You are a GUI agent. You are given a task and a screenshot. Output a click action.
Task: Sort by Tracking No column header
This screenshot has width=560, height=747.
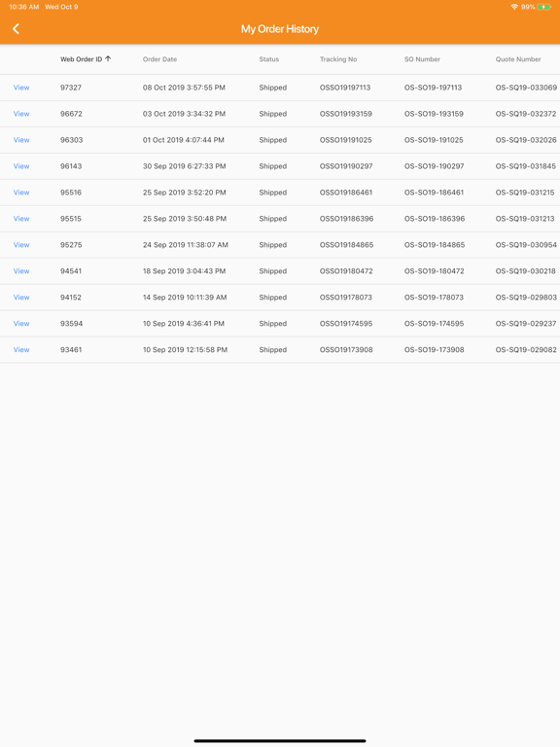[x=338, y=59]
